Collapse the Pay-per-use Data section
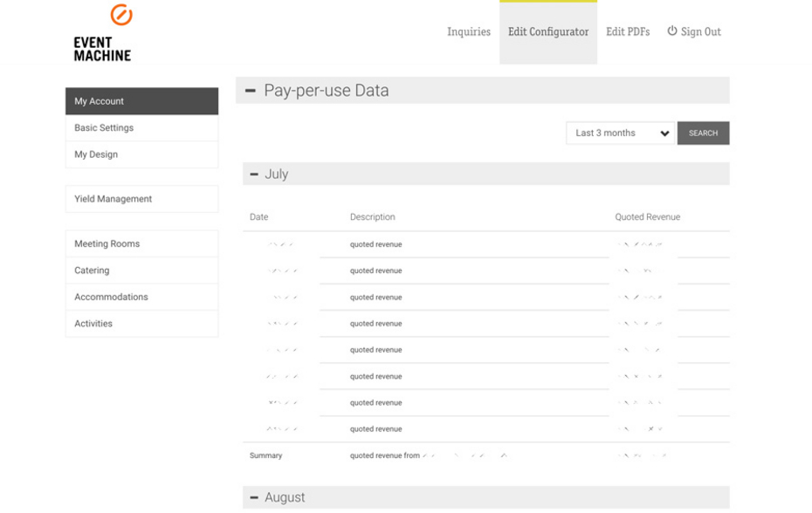Screen dimensions: 812x513 pos(251,91)
